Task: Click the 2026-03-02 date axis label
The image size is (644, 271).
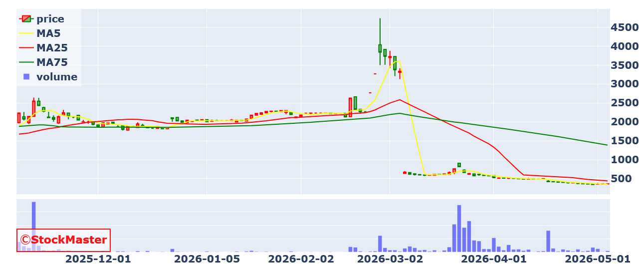Action: (x=390, y=259)
